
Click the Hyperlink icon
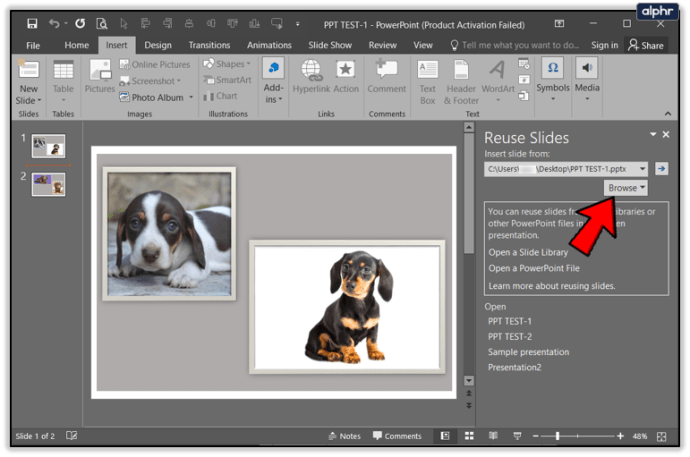[x=311, y=77]
